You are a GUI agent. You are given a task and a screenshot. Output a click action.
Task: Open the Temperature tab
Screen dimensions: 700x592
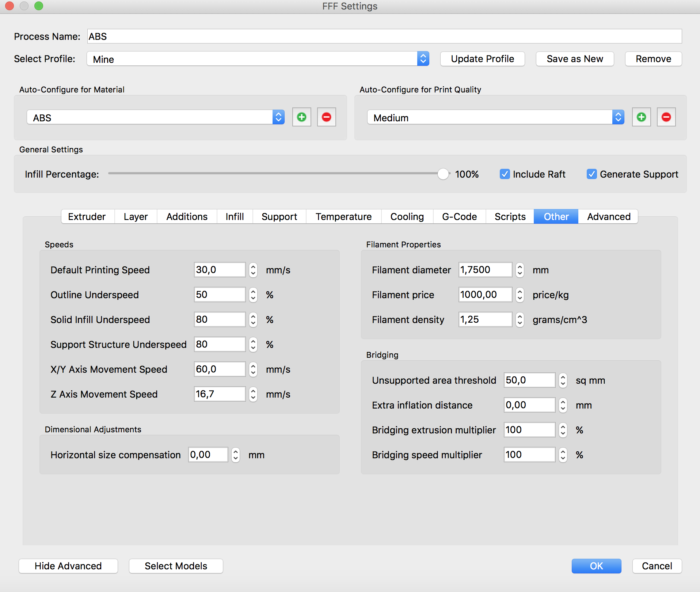pyautogui.click(x=343, y=217)
